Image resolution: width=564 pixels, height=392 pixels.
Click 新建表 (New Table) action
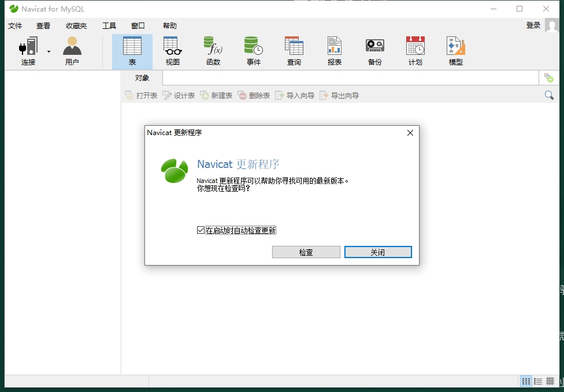(216, 95)
